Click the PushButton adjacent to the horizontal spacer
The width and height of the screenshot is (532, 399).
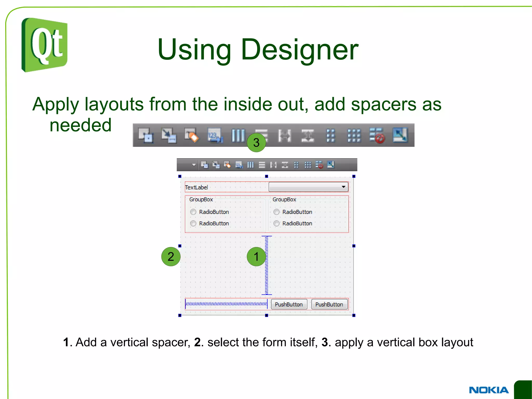click(x=289, y=304)
